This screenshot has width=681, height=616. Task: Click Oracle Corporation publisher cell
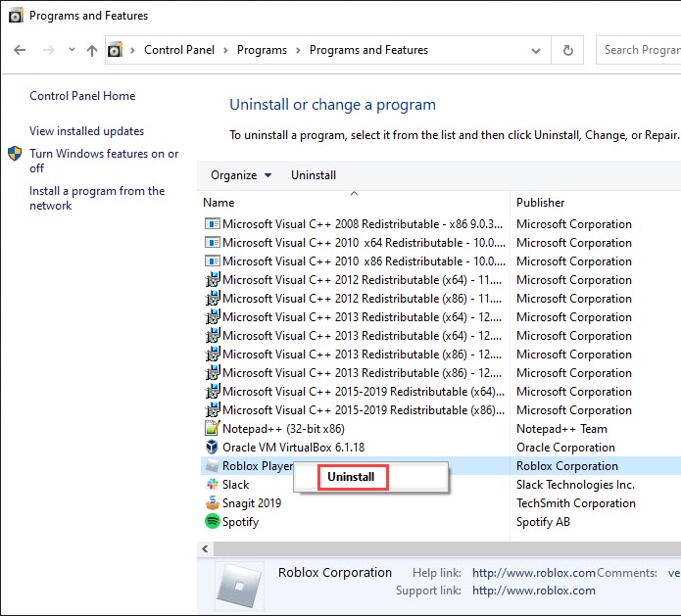pos(565,448)
